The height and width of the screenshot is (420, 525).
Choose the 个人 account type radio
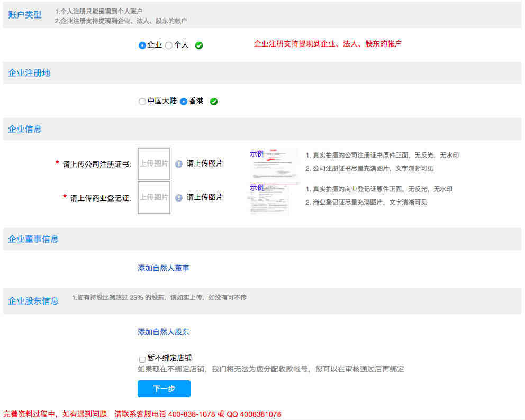[169, 45]
